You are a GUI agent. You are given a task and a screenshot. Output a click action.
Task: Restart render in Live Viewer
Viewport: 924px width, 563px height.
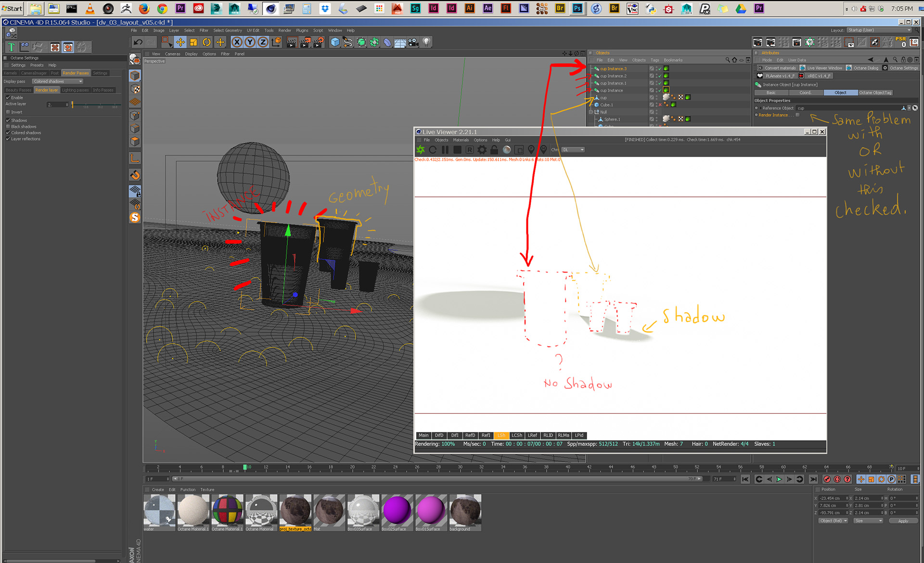[x=433, y=150]
